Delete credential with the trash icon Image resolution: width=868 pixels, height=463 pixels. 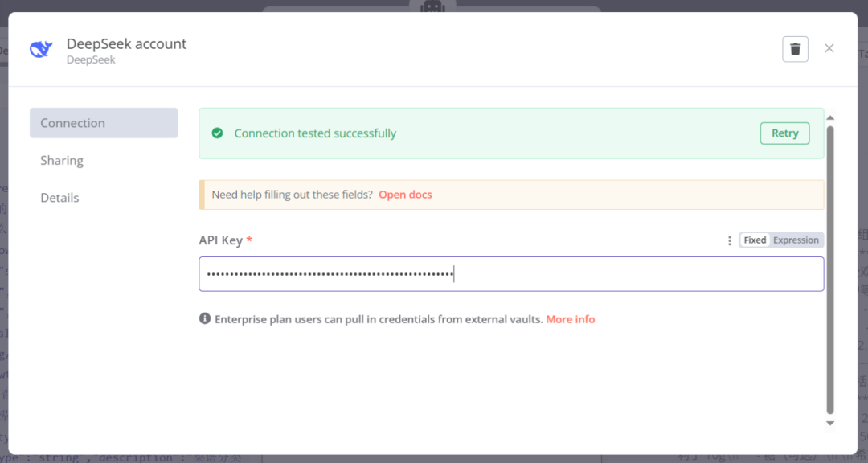(795, 49)
